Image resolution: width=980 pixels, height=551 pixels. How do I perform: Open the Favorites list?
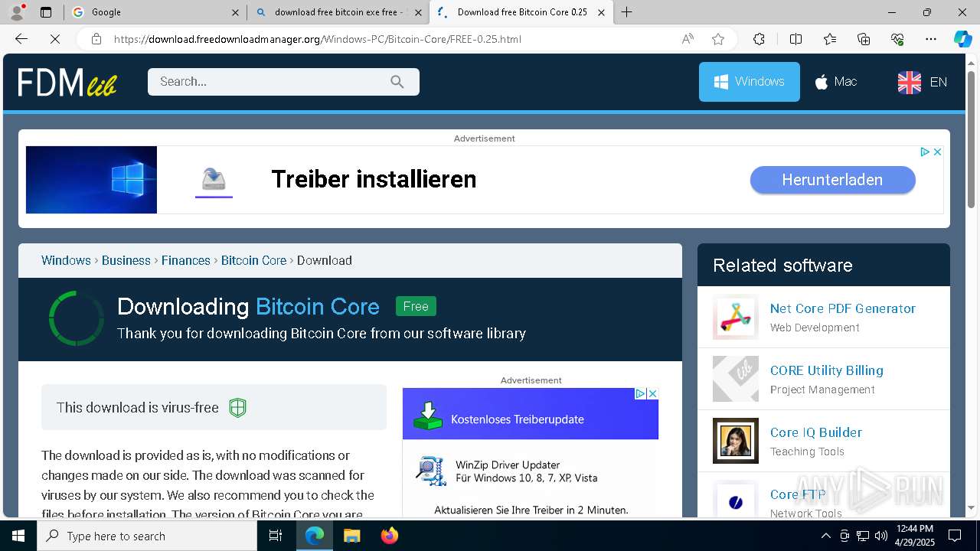click(830, 39)
